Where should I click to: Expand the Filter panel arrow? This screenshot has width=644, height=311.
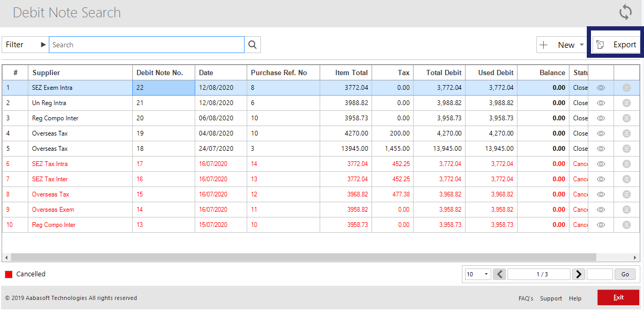[x=43, y=44]
